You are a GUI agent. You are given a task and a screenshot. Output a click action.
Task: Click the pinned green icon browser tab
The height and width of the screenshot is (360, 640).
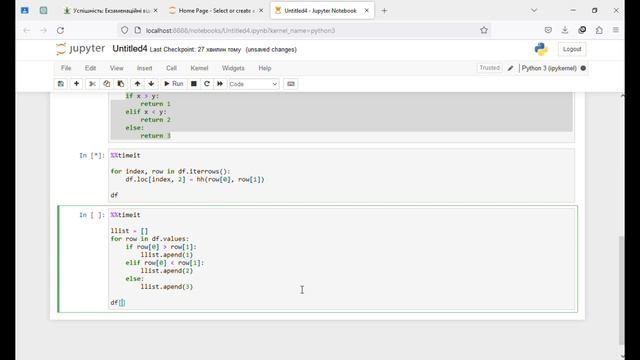(x=43, y=11)
